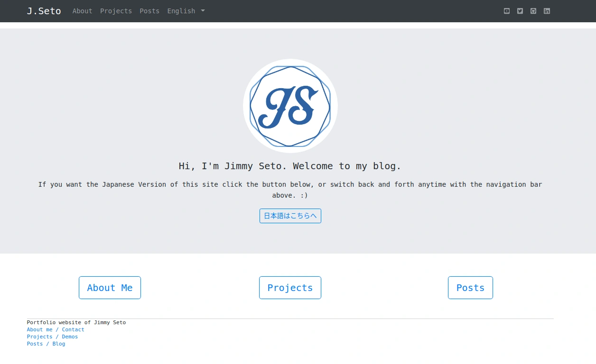Visit the GitHub profile icon
This screenshot has width=596, height=364.
click(533, 11)
